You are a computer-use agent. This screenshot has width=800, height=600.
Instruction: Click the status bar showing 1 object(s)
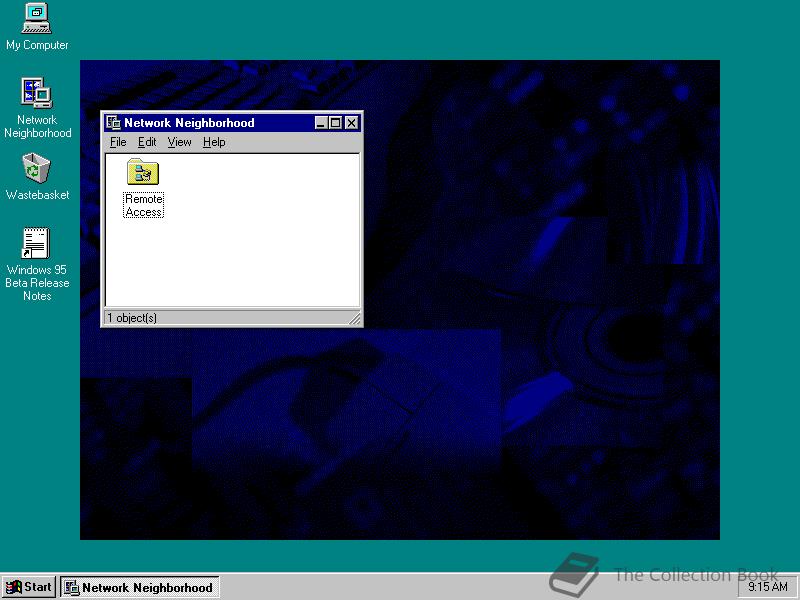[130, 318]
